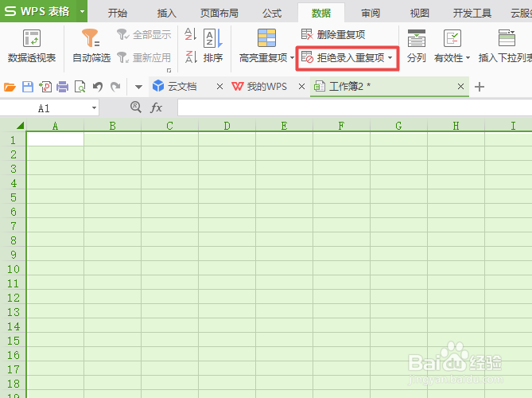Open the WPS 表格 application menu
Image resolution: width=532 pixels, height=398 pixels.
pyautogui.click(x=37, y=11)
